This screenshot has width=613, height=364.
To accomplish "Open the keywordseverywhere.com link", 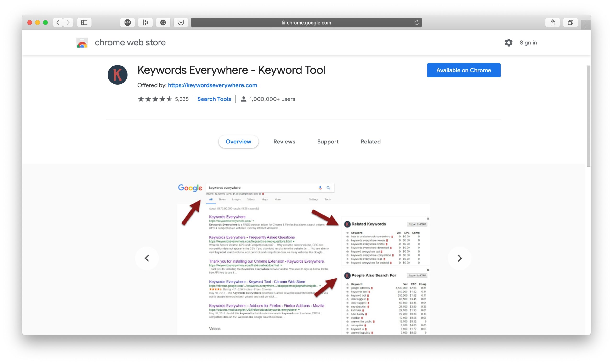I will click(212, 85).
